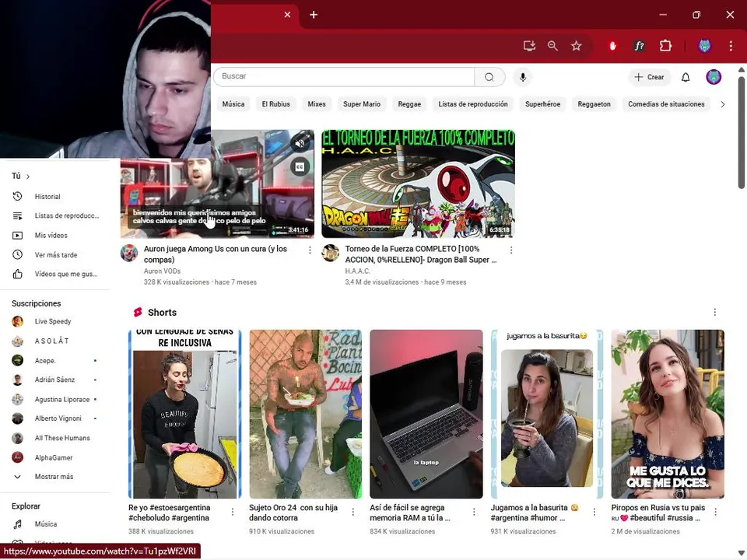Select the Reggaeton filter chip
Image resolution: width=747 pixels, height=560 pixels.
pos(594,103)
